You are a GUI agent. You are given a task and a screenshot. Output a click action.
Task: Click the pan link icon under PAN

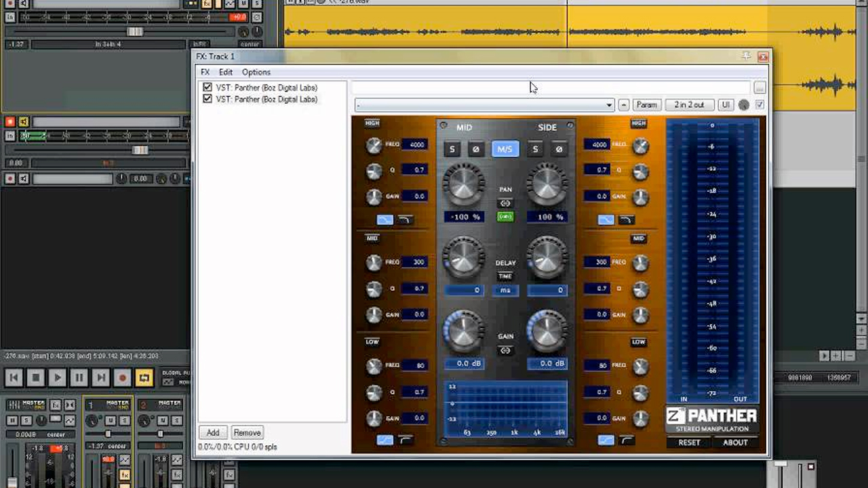click(x=505, y=203)
